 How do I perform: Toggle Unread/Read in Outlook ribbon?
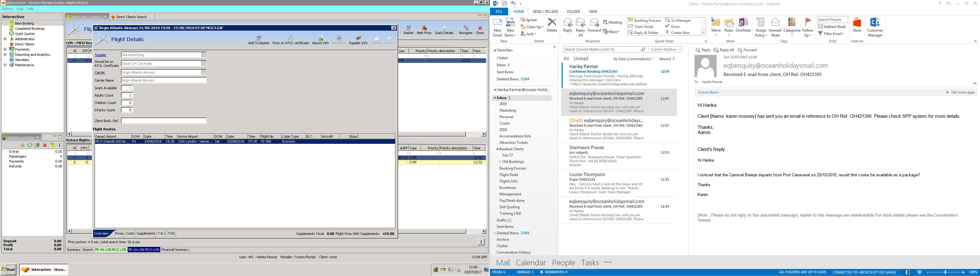tap(775, 28)
